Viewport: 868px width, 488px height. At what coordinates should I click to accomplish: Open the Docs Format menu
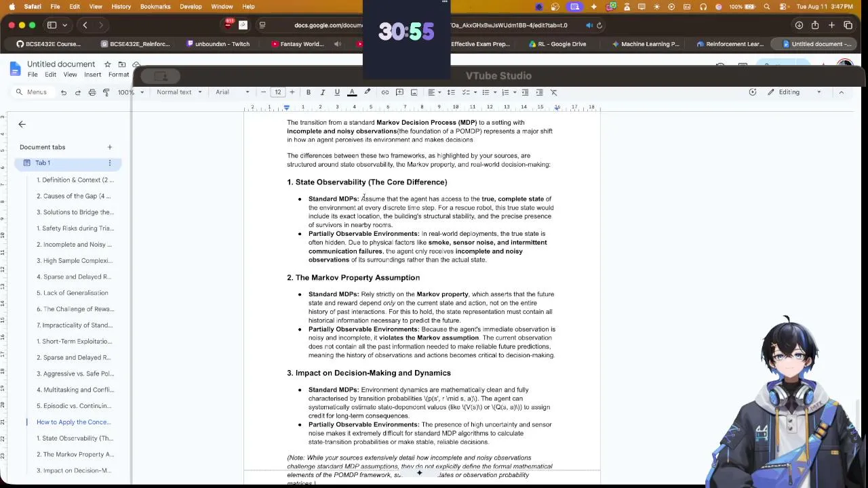(x=119, y=75)
